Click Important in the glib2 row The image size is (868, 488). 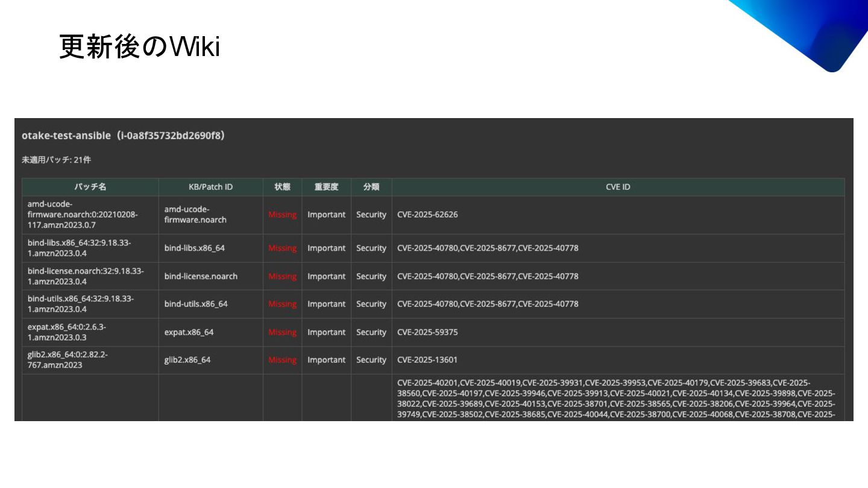click(326, 360)
